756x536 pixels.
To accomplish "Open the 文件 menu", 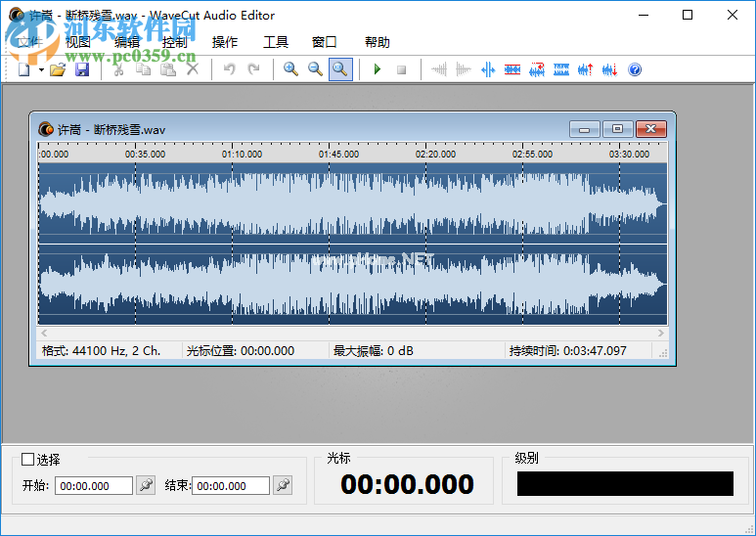I will tap(30, 42).
